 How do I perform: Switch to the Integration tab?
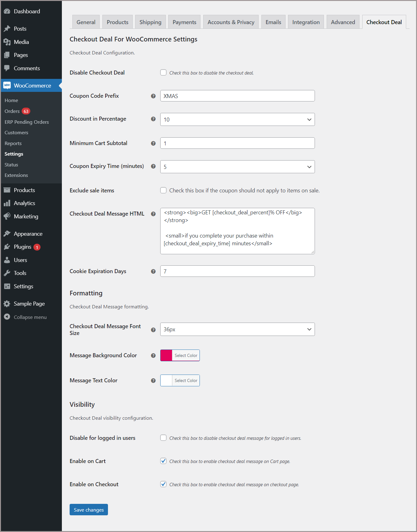pyautogui.click(x=306, y=22)
